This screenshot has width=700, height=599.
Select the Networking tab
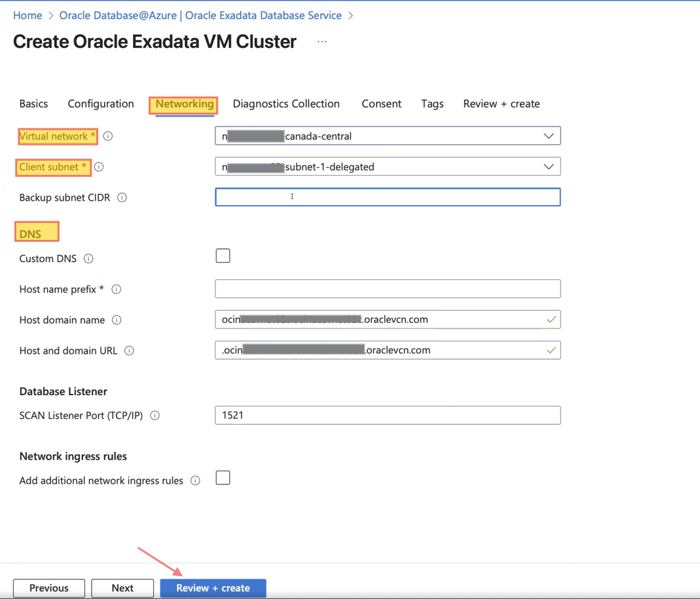(x=185, y=104)
